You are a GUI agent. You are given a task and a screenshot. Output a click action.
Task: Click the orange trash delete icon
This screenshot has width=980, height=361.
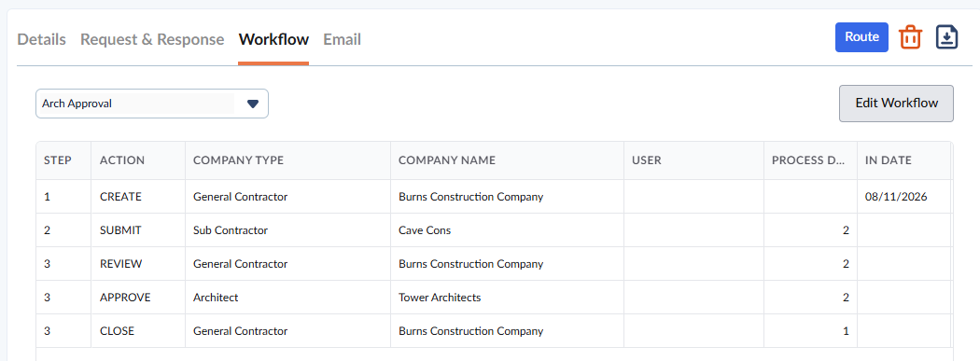(911, 37)
